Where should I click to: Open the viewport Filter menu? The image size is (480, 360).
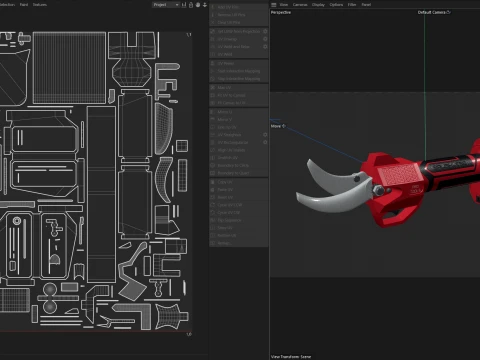tap(352, 5)
